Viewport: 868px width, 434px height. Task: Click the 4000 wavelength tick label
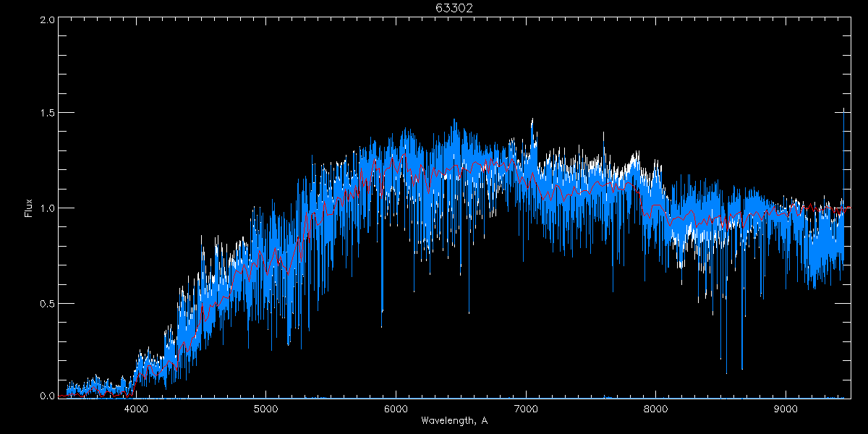(136, 408)
